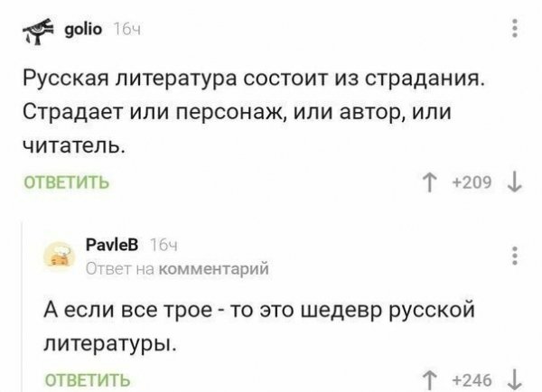Open three-dot menu on golio's comment

click(x=514, y=33)
